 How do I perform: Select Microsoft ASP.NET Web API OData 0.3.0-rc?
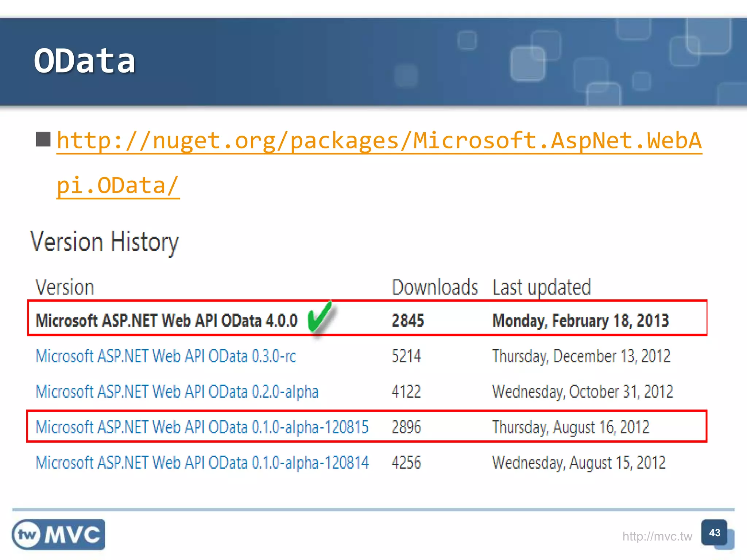[x=166, y=356]
